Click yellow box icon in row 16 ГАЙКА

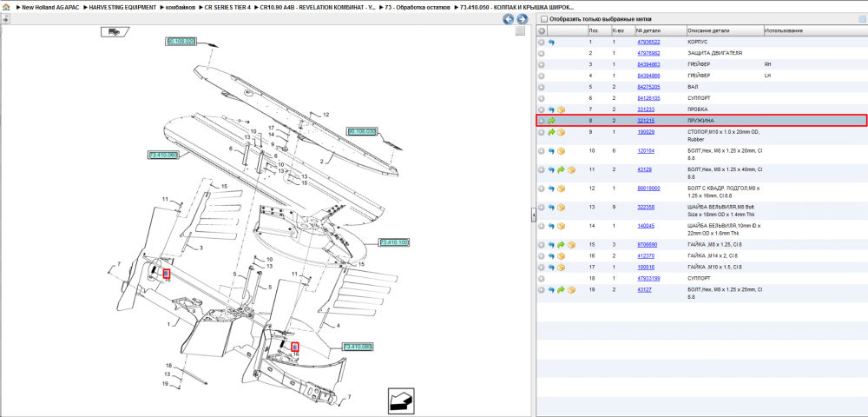tap(562, 256)
